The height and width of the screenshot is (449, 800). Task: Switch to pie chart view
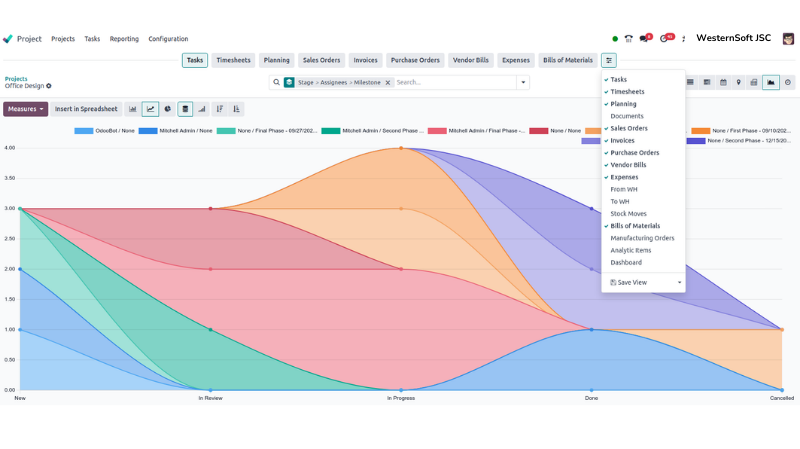tap(167, 109)
